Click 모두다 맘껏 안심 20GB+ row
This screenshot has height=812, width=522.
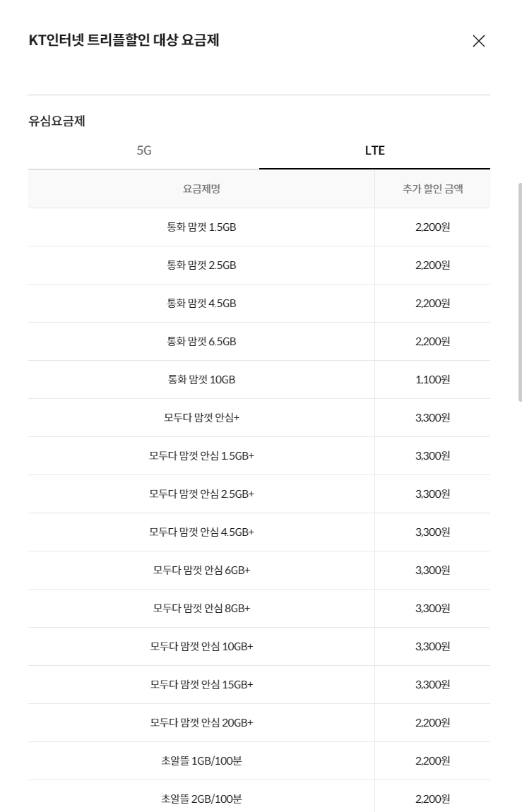coord(259,723)
